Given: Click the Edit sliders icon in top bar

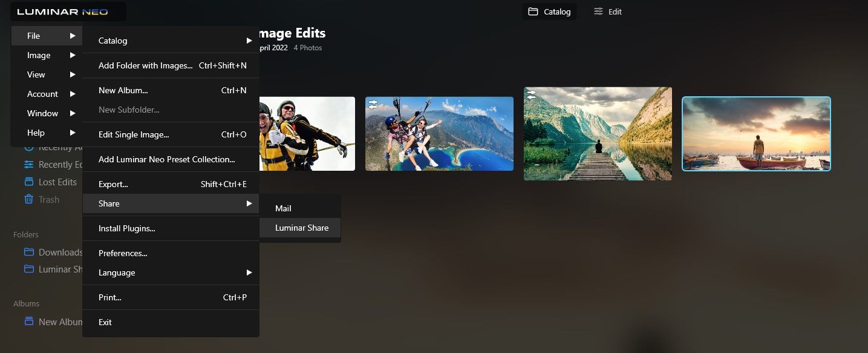Looking at the screenshot, I should coord(598,12).
